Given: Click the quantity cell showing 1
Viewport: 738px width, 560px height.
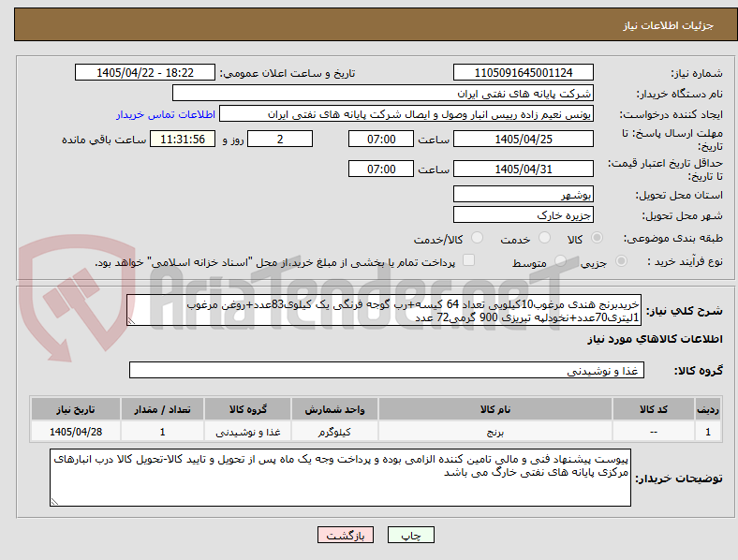Looking at the screenshot, I should coord(162,432).
